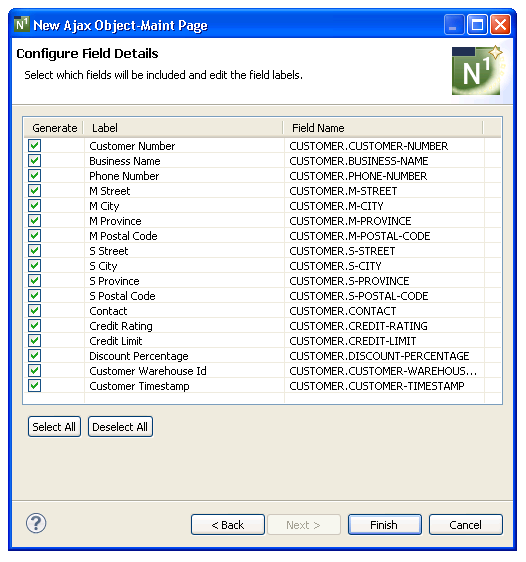Image resolution: width=526 pixels, height=562 pixels.
Task: Select the Credit Limit label cell
Action: tap(185, 342)
